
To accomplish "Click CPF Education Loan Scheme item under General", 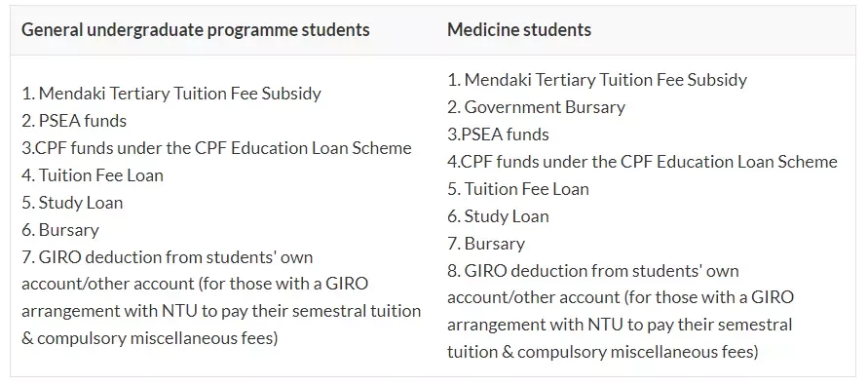I will [216, 148].
